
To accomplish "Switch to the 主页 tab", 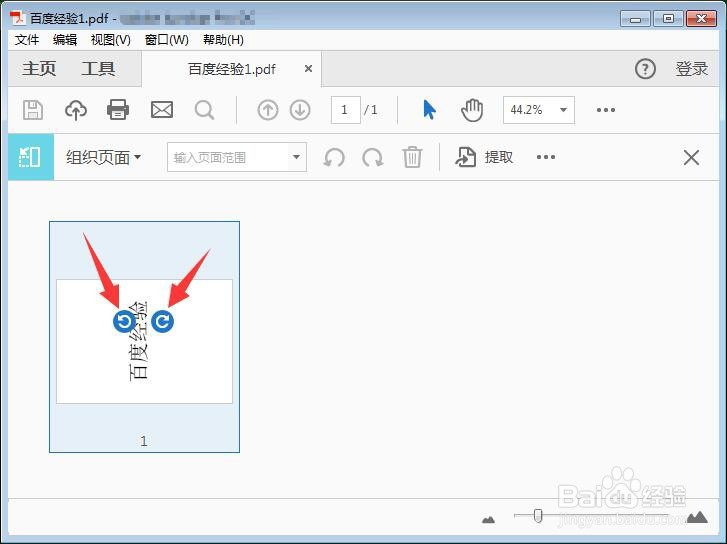I will (39, 69).
